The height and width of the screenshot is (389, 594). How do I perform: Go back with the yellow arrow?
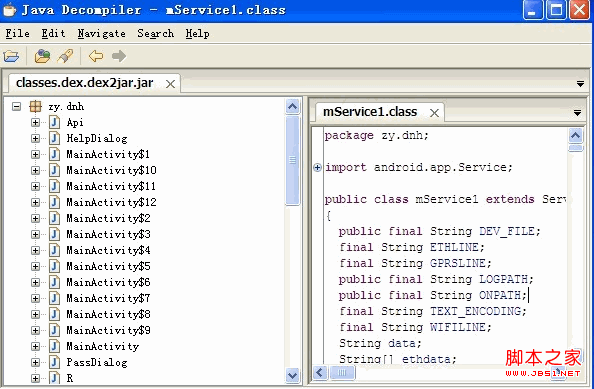(x=96, y=56)
